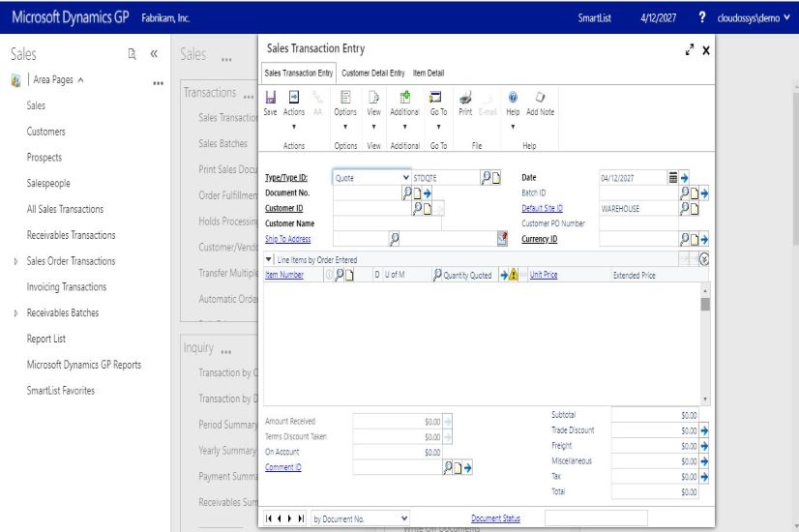Screen dimensions: 799x532
Task: Click the Date expansion arrow
Action: [x=684, y=178]
